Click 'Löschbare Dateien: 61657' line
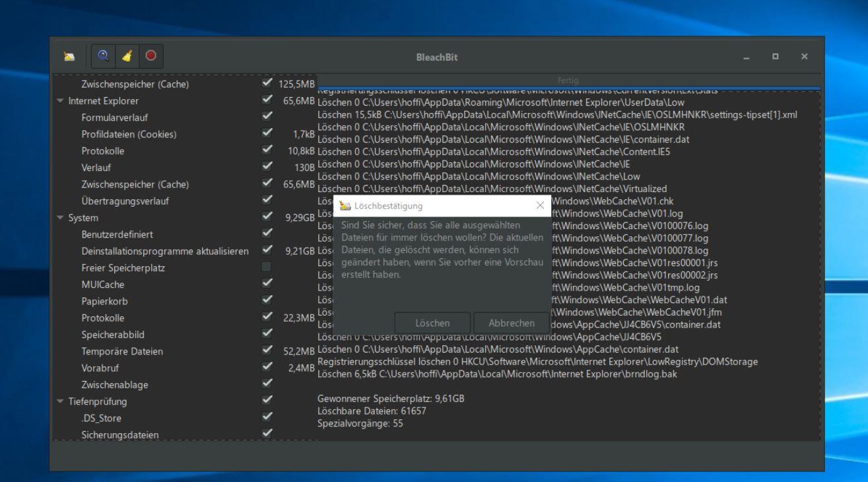 click(372, 411)
